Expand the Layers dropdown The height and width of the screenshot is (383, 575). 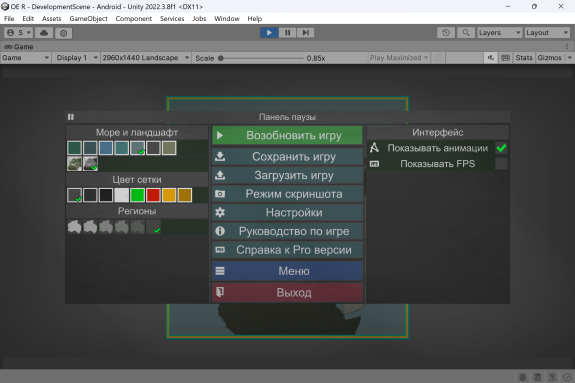(499, 33)
